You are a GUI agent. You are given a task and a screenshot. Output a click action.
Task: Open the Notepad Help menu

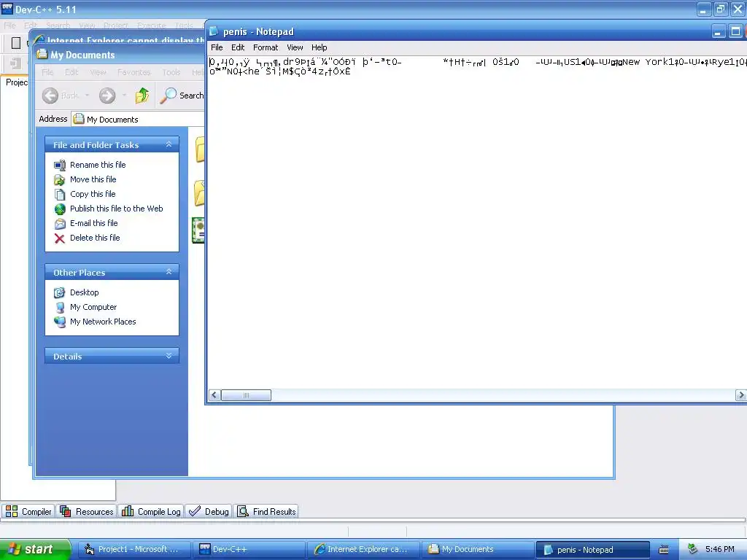pyautogui.click(x=320, y=47)
